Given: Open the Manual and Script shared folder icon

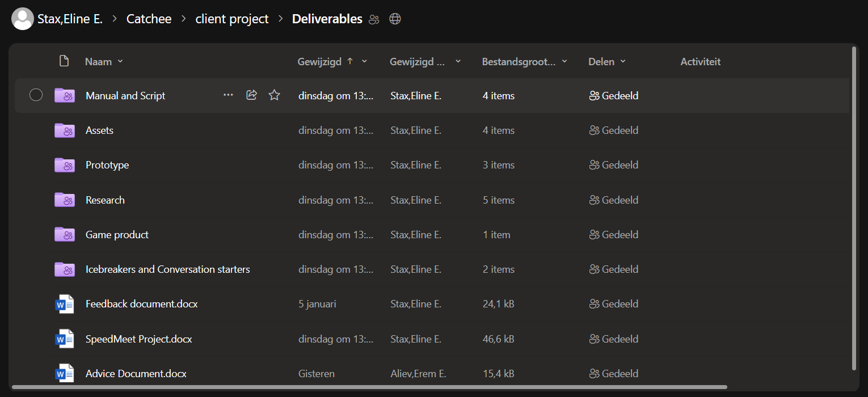Looking at the screenshot, I should point(64,95).
